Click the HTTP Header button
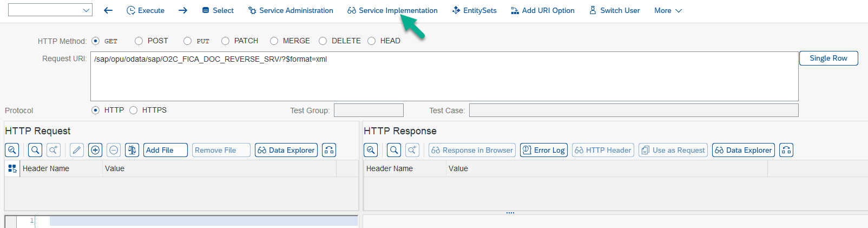This screenshot has height=228, width=868. click(603, 150)
